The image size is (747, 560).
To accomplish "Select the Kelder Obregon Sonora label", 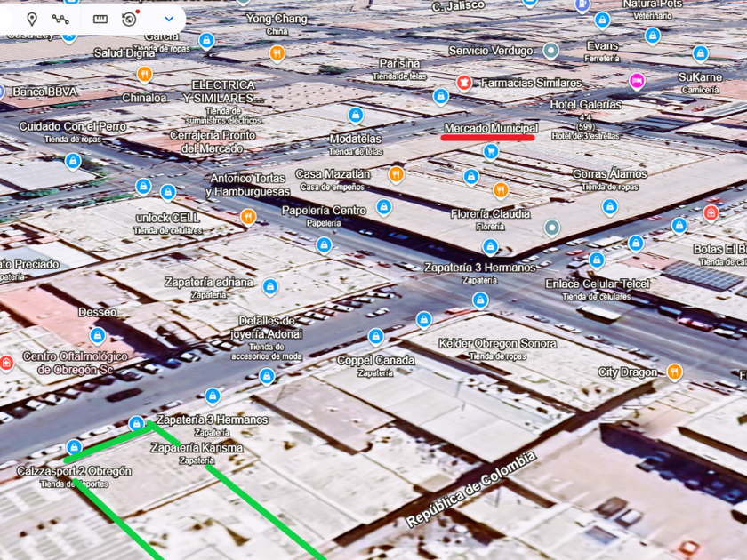I will (x=497, y=348).
